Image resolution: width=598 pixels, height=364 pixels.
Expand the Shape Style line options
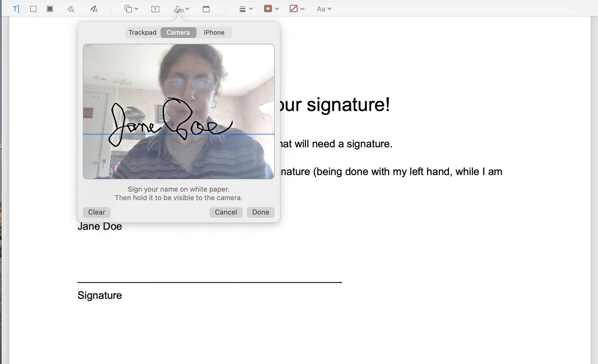click(245, 8)
